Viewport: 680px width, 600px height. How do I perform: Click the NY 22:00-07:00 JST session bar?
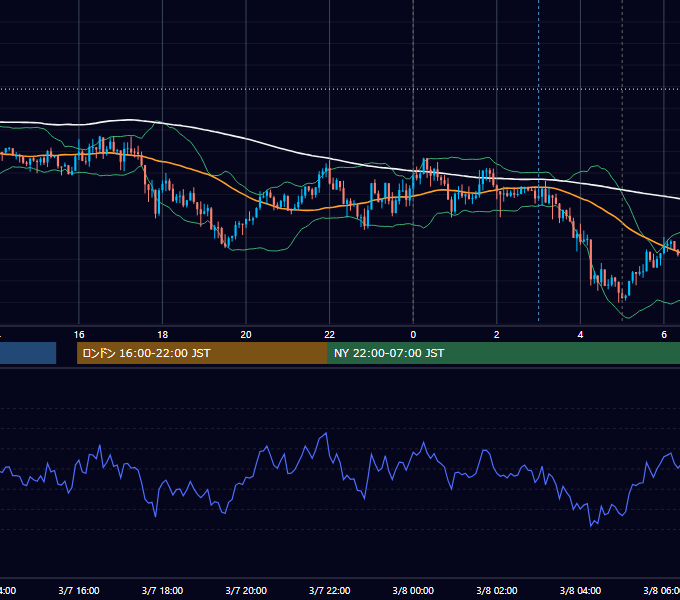point(503,353)
